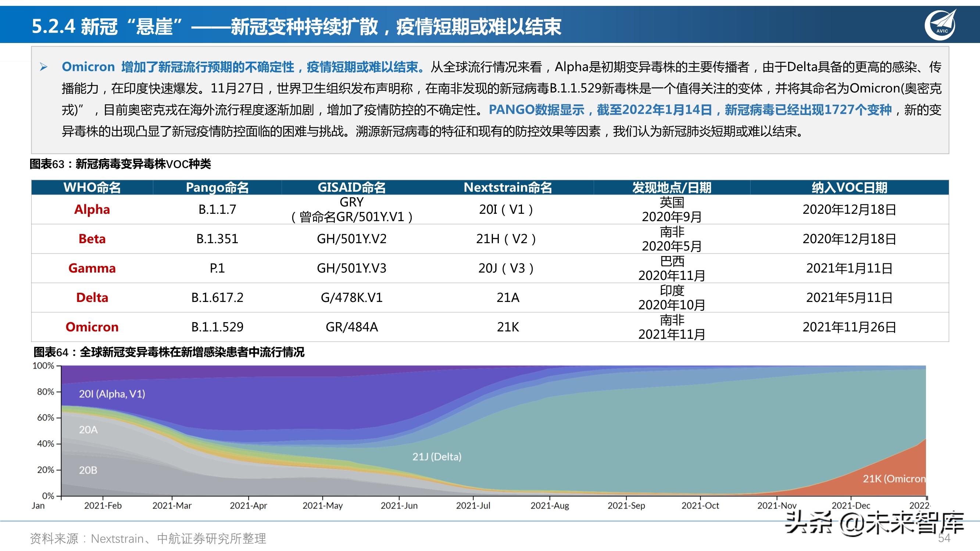The width and height of the screenshot is (980, 551).
Task: Click the 'B.1.617.2' Pango cell
Action: click(217, 297)
